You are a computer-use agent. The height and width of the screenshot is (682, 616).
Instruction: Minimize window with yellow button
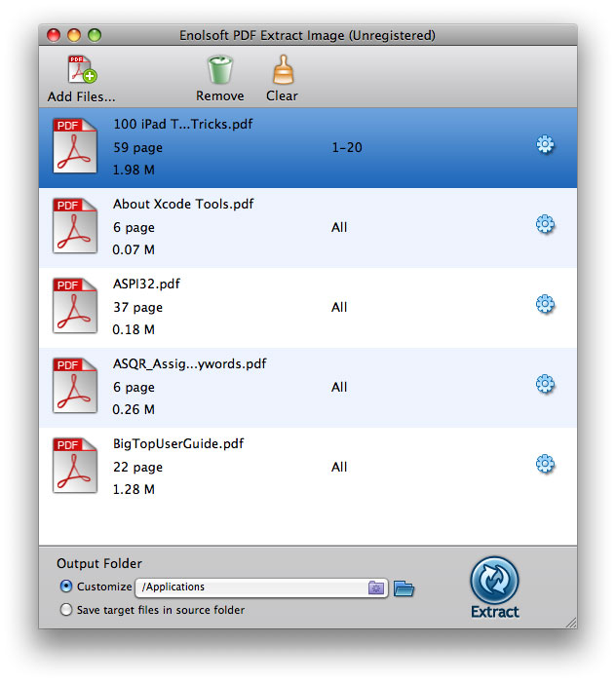tap(74, 35)
